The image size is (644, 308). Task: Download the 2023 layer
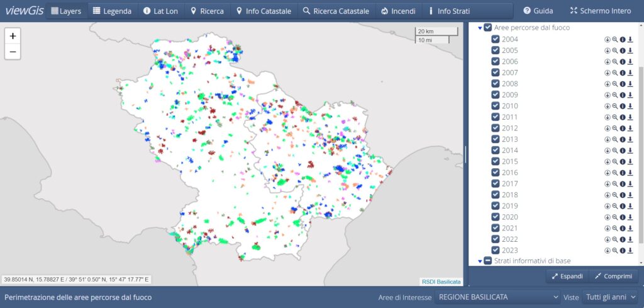(630, 250)
